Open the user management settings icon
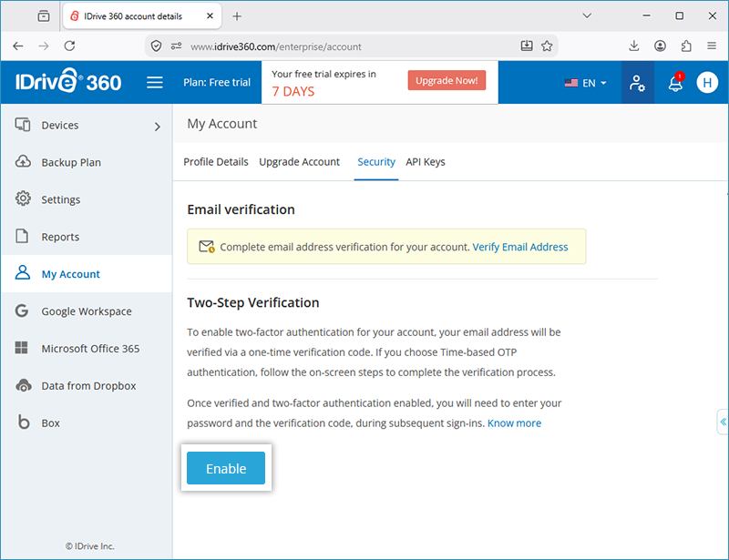This screenshot has height=560, width=729. (x=637, y=83)
